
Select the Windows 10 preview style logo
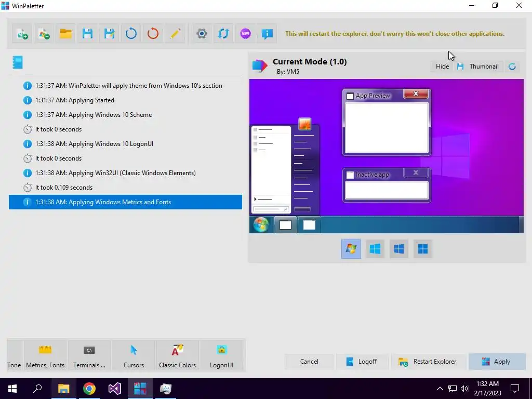pyautogui.click(x=398, y=249)
